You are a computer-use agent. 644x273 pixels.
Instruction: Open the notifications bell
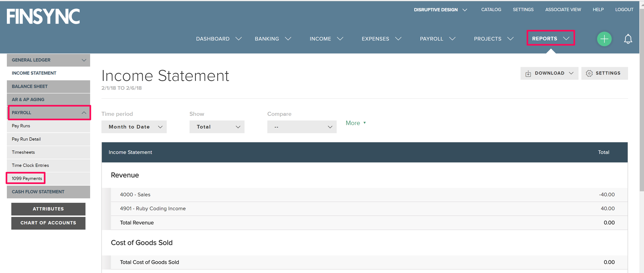coord(628,39)
